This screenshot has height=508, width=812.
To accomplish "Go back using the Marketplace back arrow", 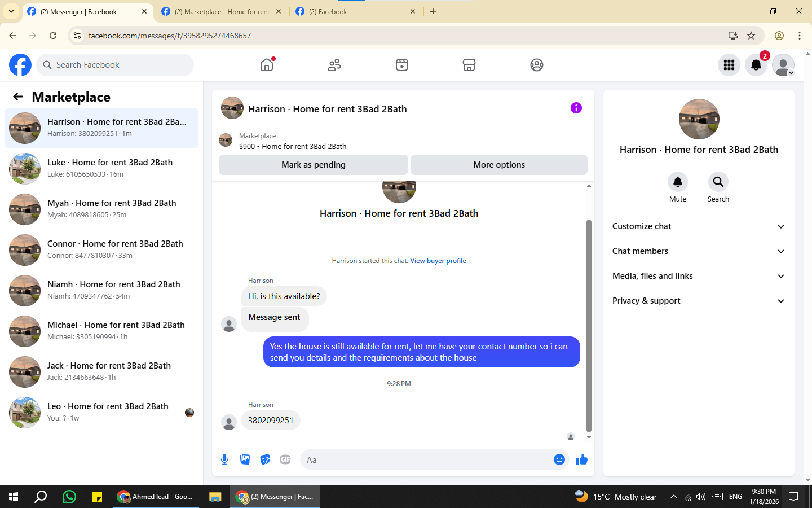I will [x=18, y=97].
